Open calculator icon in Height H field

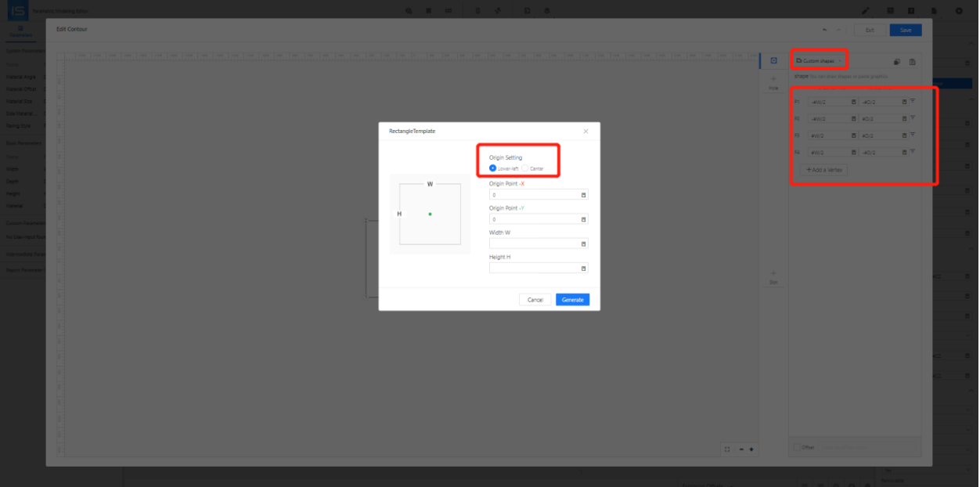click(x=583, y=268)
